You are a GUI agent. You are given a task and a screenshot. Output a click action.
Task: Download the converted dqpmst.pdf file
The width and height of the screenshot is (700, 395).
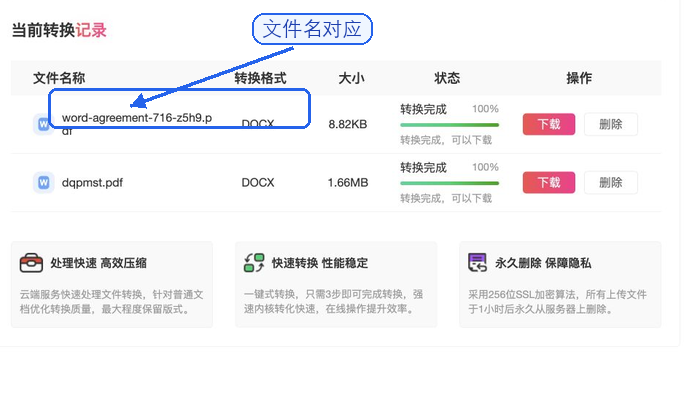pos(549,183)
